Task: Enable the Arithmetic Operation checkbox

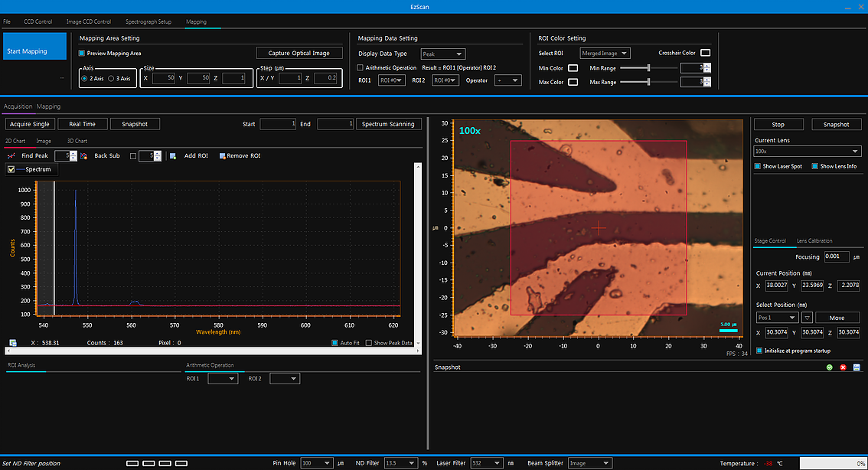Action: (x=361, y=67)
